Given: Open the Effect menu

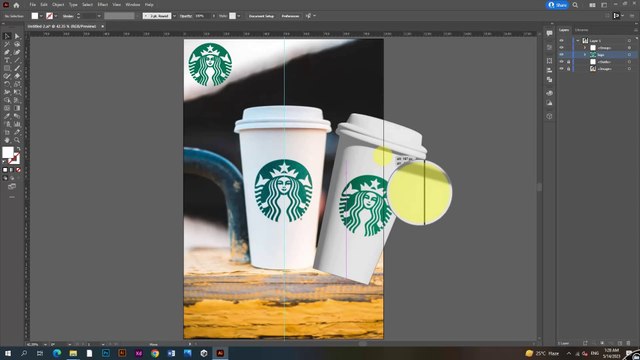Looking at the screenshot, I should [x=102, y=4].
